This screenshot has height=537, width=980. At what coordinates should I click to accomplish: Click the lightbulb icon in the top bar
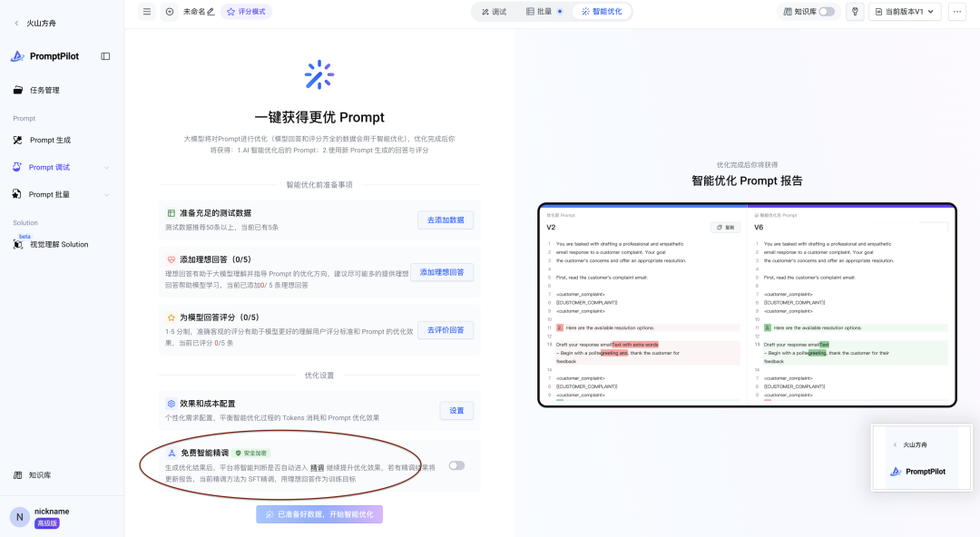tap(854, 12)
